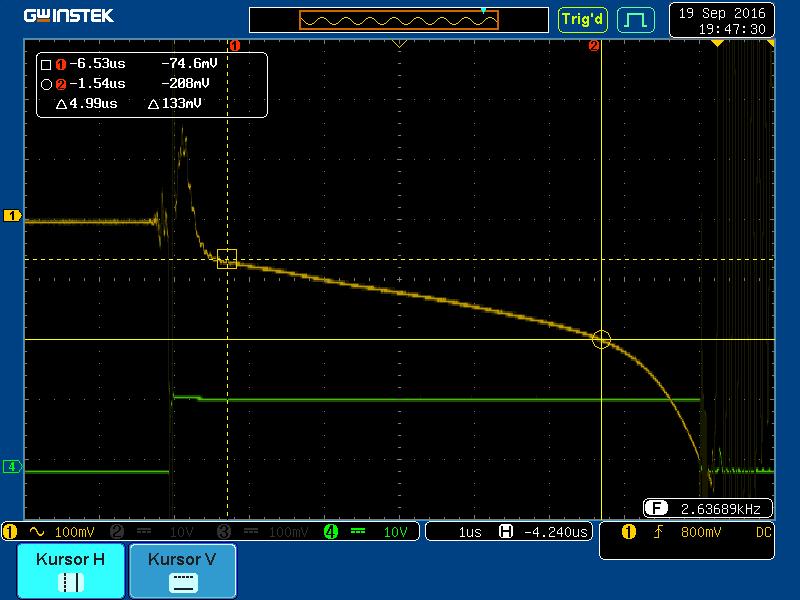Select the red cursor 1 marker at top
The width and height of the screenshot is (800, 600).
pyautogui.click(x=235, y=46)
